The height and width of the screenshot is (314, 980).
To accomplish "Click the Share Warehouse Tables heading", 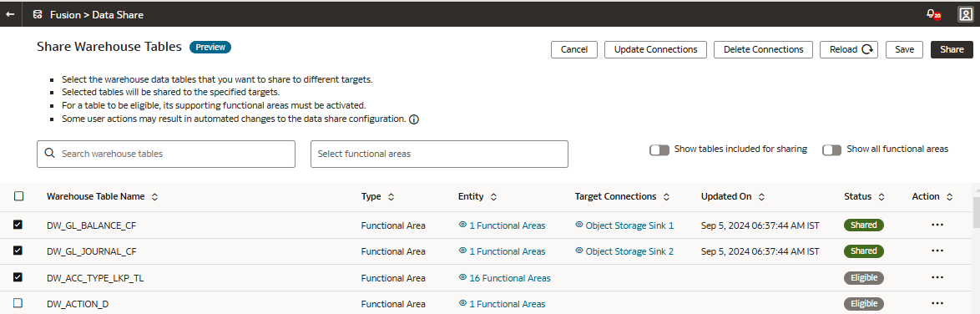I will pyautogui.click(x=109, y=47).
